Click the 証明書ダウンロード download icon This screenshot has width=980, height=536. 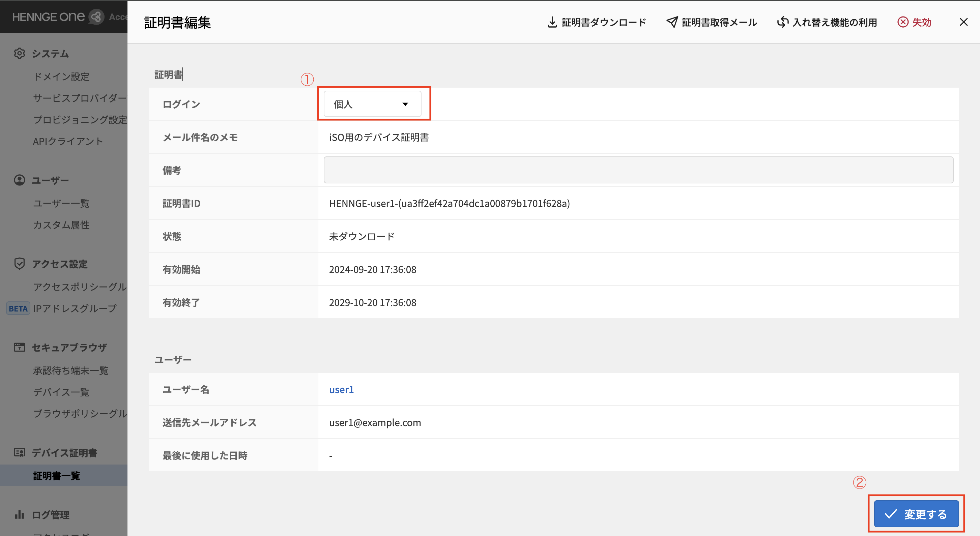tap(552, 22)
